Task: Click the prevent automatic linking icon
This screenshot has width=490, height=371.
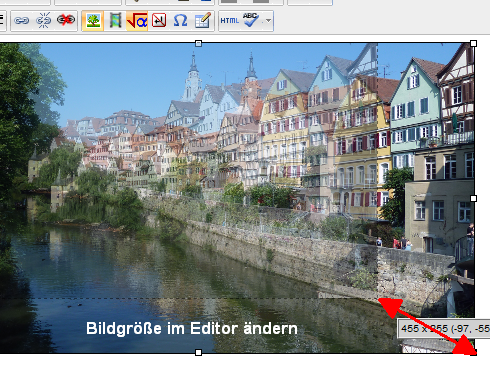Action: (x=66, y=21)
